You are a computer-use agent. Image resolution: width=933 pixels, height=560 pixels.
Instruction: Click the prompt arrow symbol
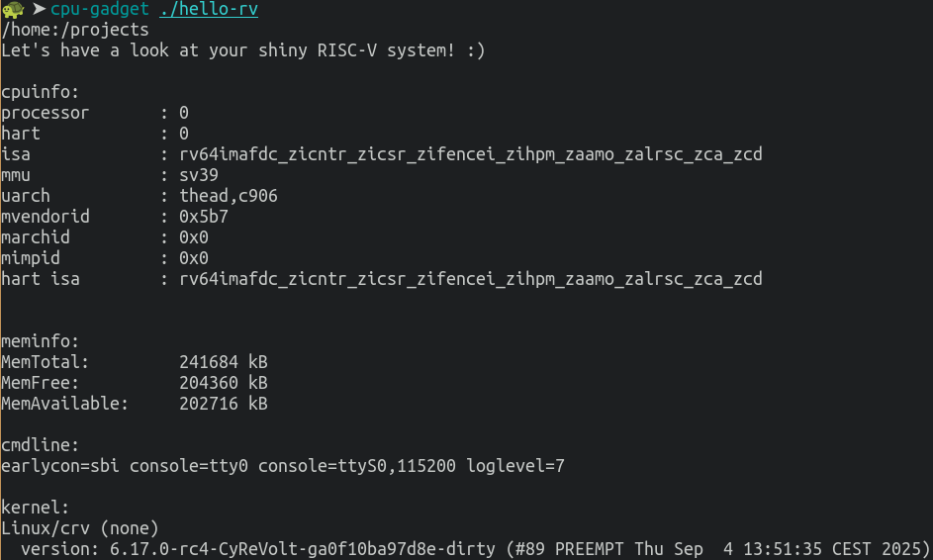(39, 9)
